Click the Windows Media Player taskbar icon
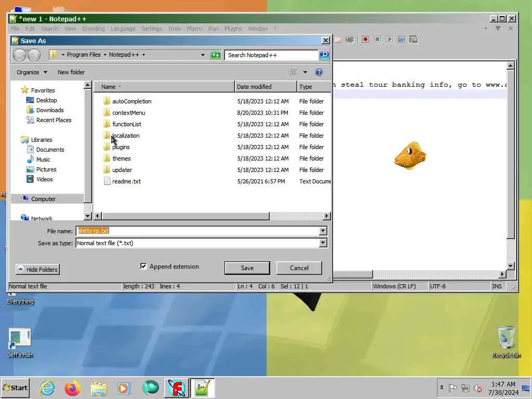 coord(124,388)
